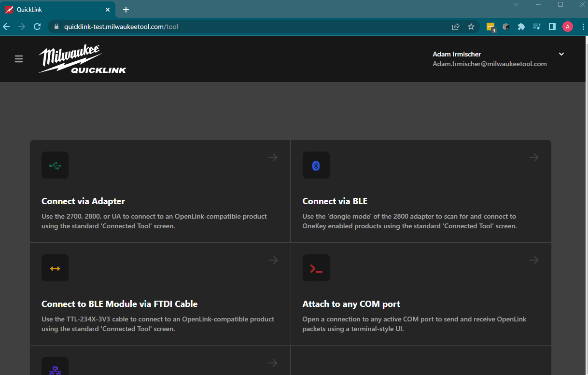Click the arrow on Attach to any COM port card
The image size is (588, 375).
click(x=533, y=260)
